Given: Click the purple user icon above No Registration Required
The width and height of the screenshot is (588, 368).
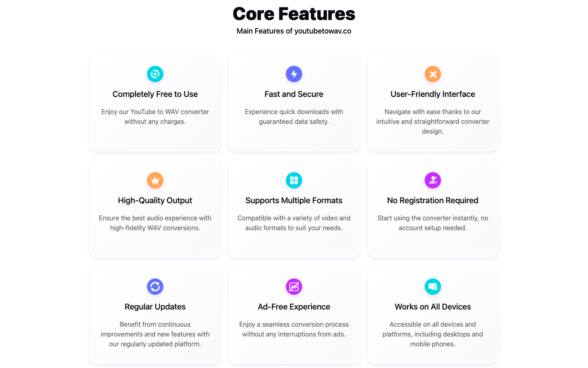Looking at the screenshot, I should point(433,180).
